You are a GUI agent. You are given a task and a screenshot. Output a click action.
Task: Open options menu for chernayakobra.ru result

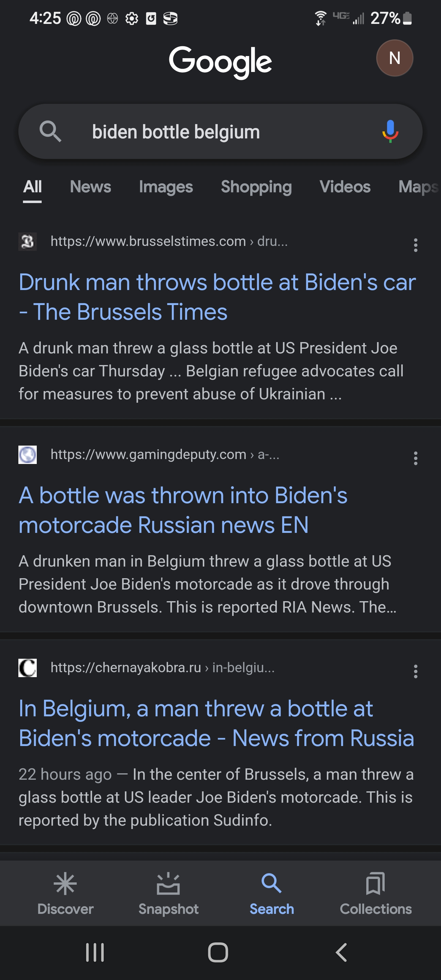click(416, 671)
